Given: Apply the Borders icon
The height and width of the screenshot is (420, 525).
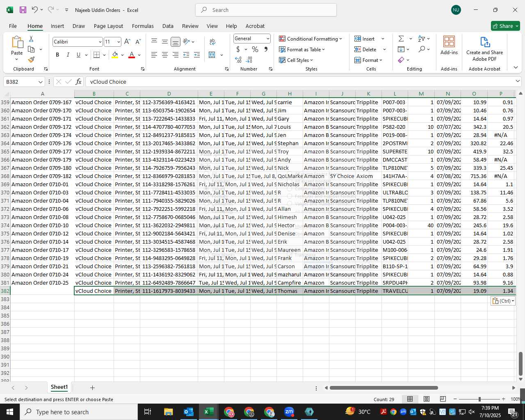Looking at the screenshot, I should click(x=97, y=55).
